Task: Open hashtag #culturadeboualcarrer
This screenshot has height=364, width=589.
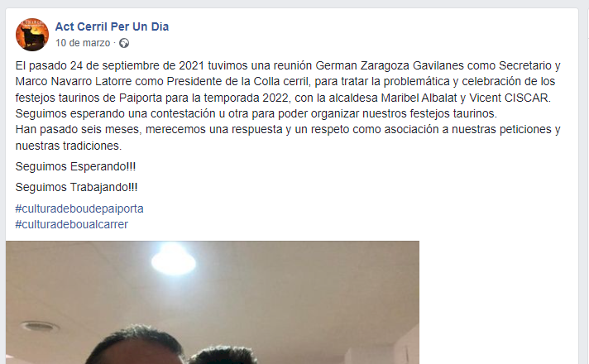Action: 72,224
